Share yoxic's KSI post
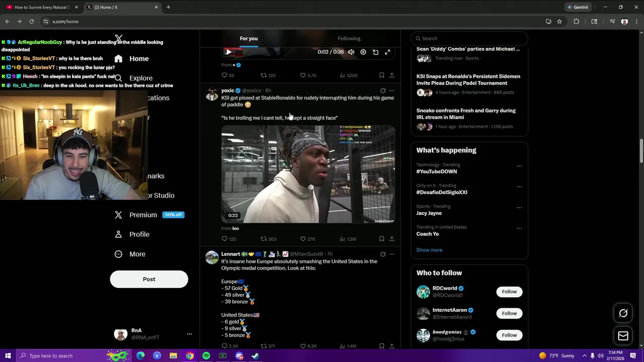Image resolution: width=644 pixels, height=362 pixels. pyautogui.click(x=392, y=239)
